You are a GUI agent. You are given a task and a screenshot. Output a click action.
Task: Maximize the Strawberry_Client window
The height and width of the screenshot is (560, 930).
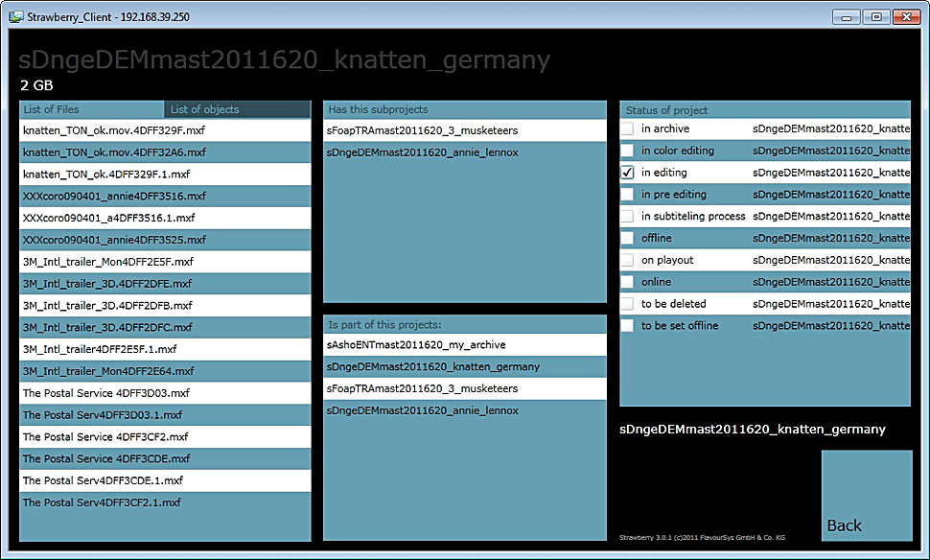tap(875, 16)
